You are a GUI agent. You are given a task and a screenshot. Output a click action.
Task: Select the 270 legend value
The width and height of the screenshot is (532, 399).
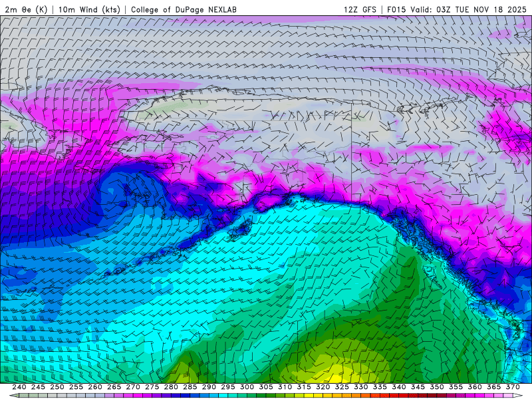point(133,387)
